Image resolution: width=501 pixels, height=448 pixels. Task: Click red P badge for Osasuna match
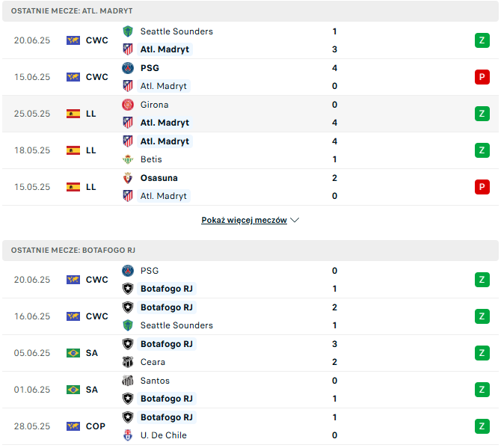pyautogui.click(x=482, y=187)
